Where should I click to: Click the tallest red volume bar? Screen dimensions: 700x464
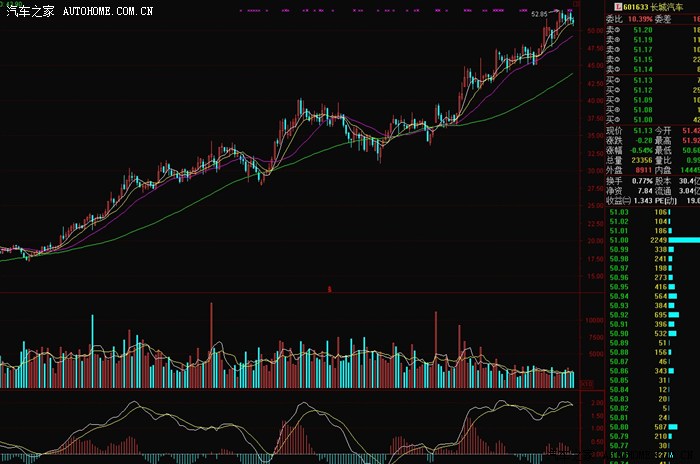211,345
